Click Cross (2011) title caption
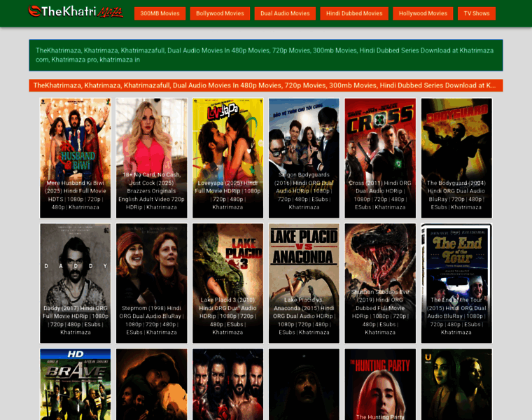Viewport: 532px width, 420px height. (x=380, y=195)
